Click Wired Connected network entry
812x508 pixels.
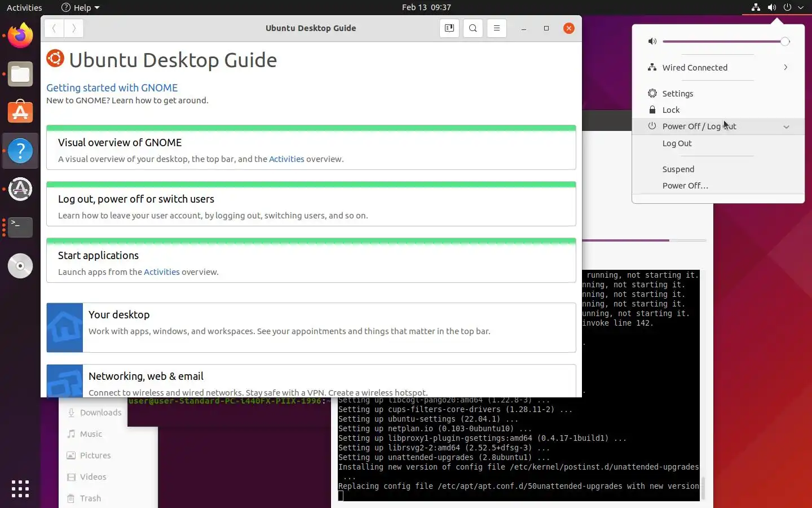pos(718,68)
